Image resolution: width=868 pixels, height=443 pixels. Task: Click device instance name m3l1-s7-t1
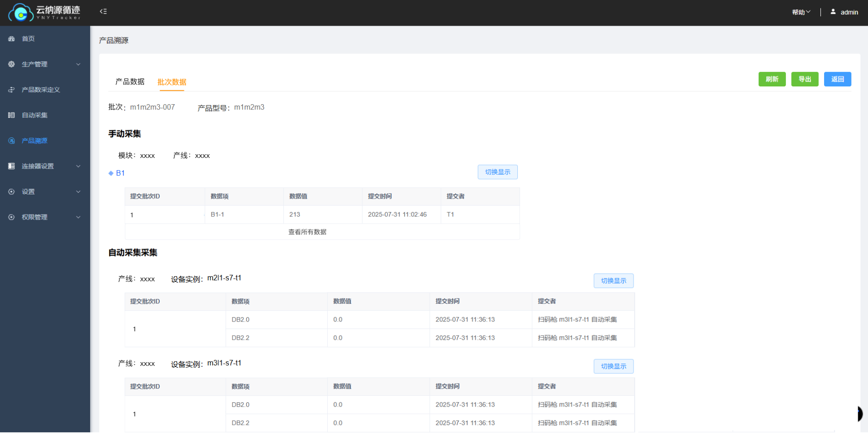pyautogui.click(x=224, y=363)
